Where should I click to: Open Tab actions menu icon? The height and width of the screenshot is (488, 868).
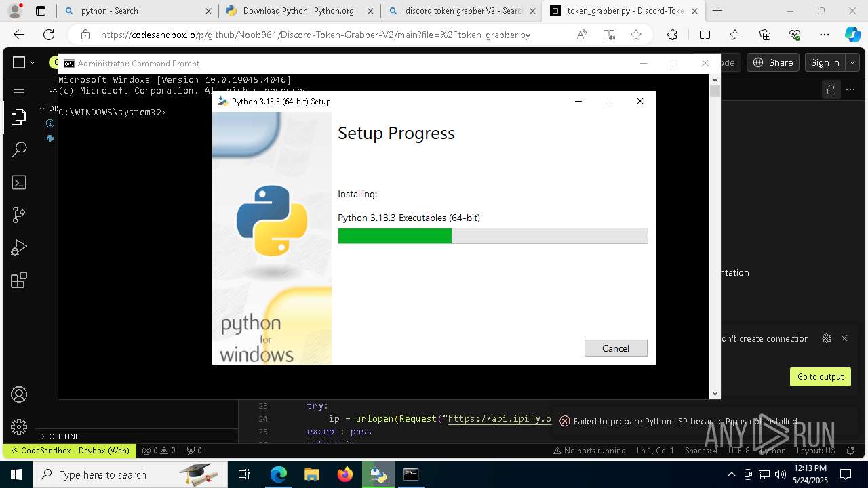pos(41,11)
